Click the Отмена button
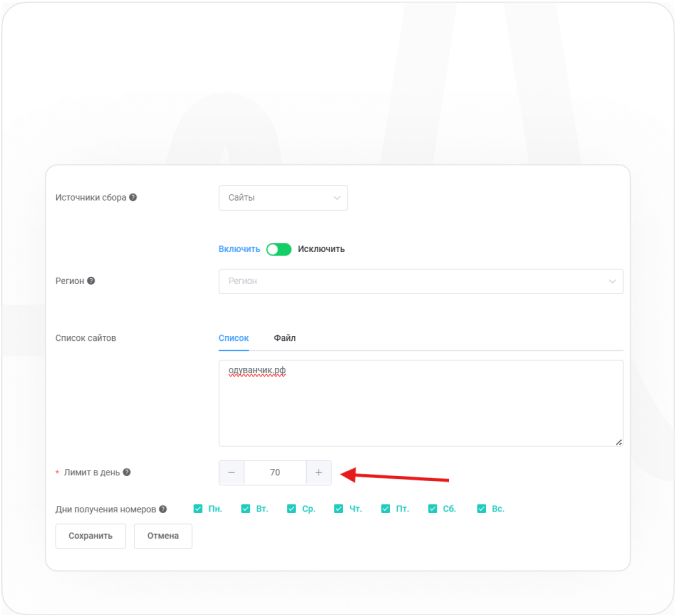This screenshot has width=675, height=615. 163,536
